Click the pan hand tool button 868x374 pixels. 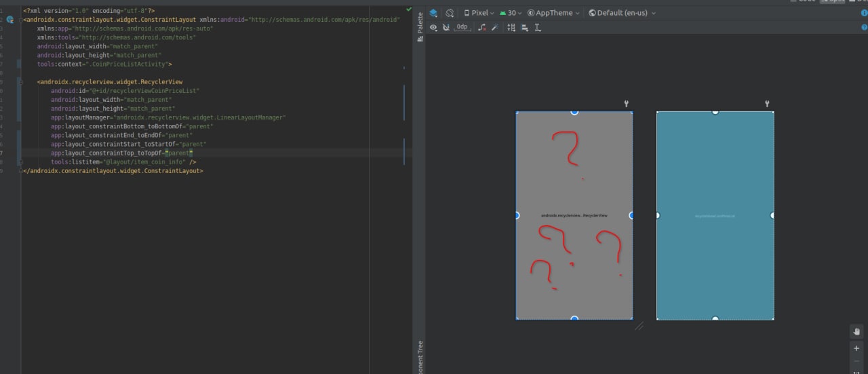[856, 332]
